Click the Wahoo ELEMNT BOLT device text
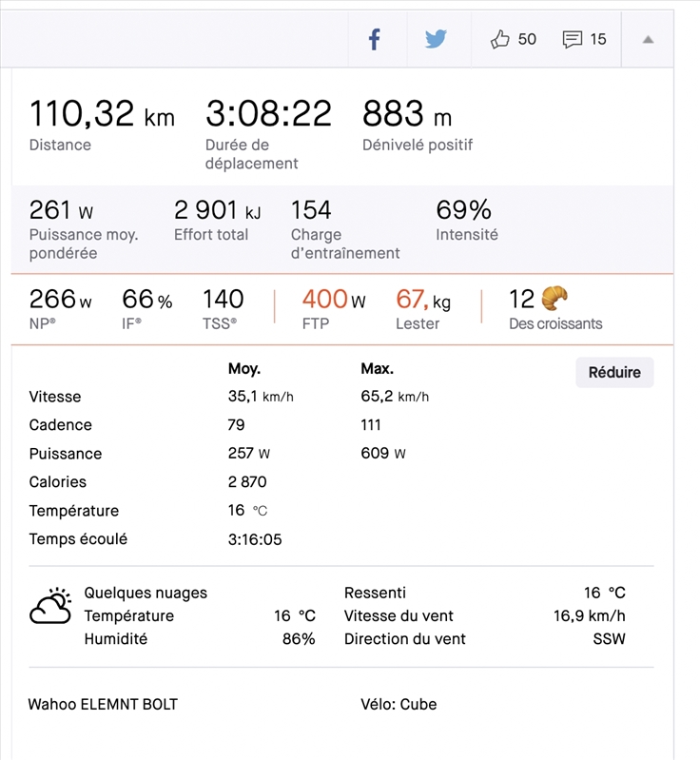The image size is (700, 760). point(103,704)
